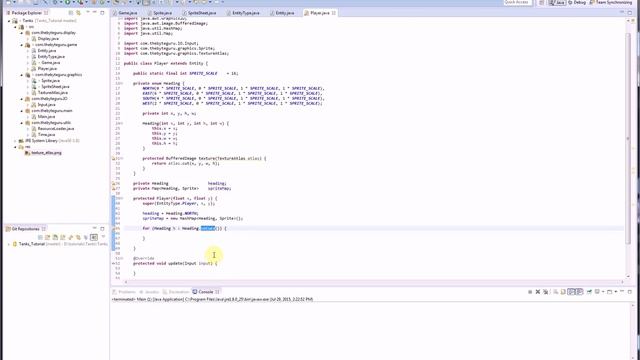
Task: Collapse com.thebyteguru.utils package
Action: 22,123
